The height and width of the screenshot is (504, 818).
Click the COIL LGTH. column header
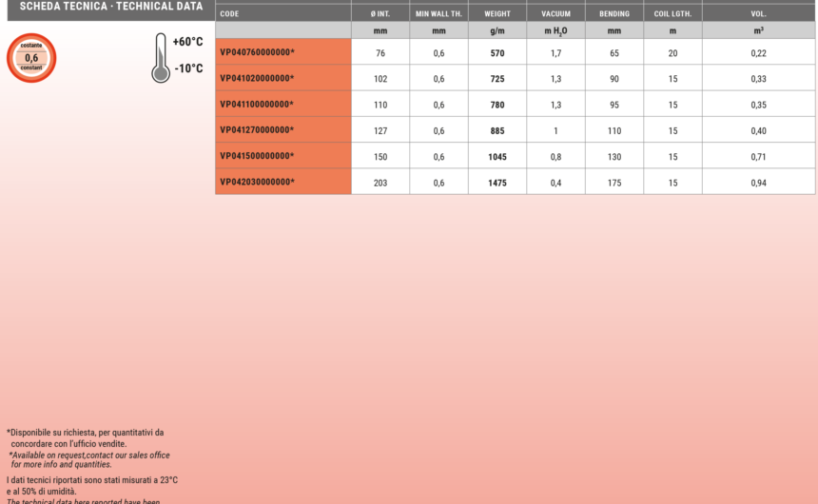point(672,14)
